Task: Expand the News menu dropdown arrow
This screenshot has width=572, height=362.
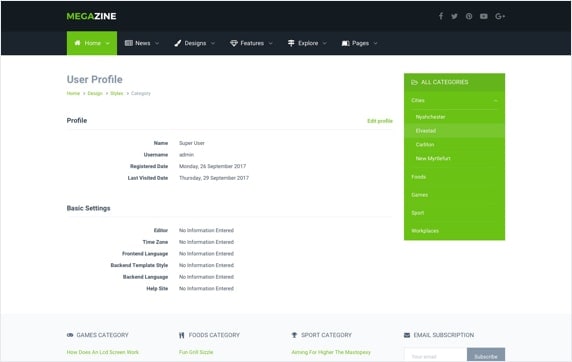Action: [x=157, y=43]
